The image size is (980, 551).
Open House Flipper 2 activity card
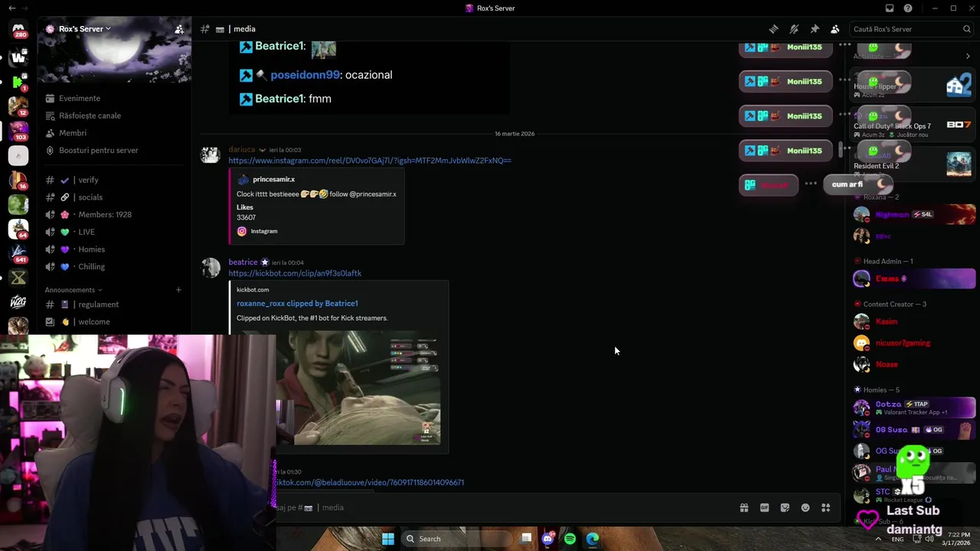[x=913, y=86]
